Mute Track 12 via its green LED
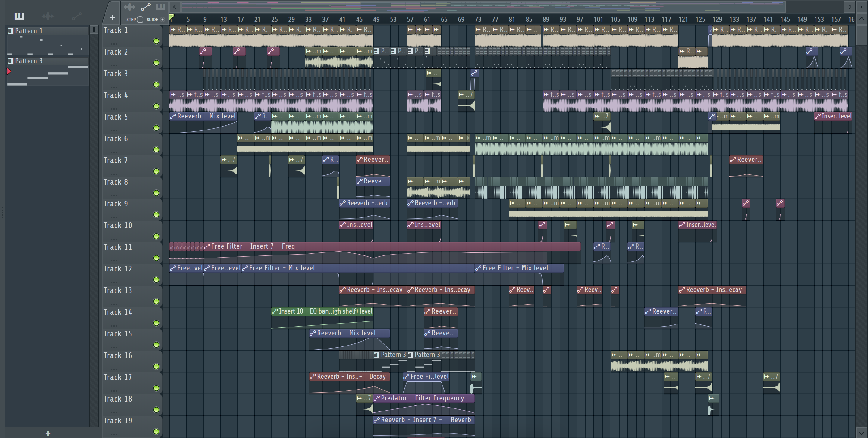This screenshot has height=438, width=868. (x=156, y=280)
